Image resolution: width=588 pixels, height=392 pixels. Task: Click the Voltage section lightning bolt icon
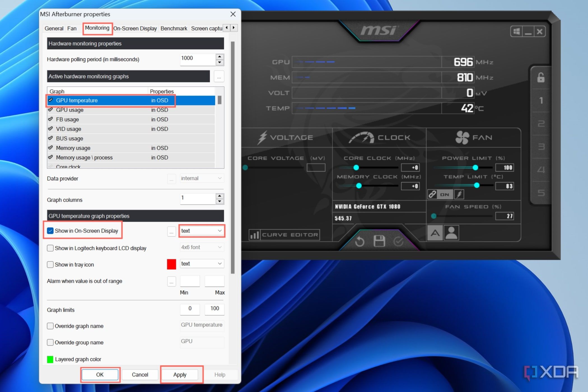click(262, 137)
